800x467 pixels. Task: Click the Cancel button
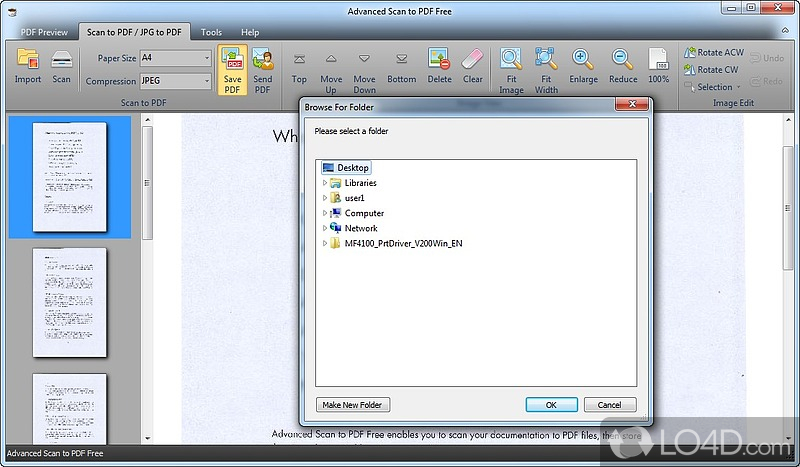[x=610, y=405]
